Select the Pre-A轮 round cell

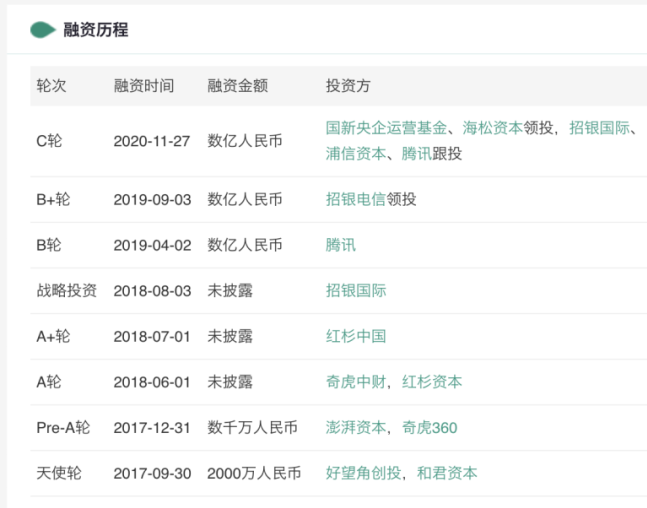coord(63,428)
